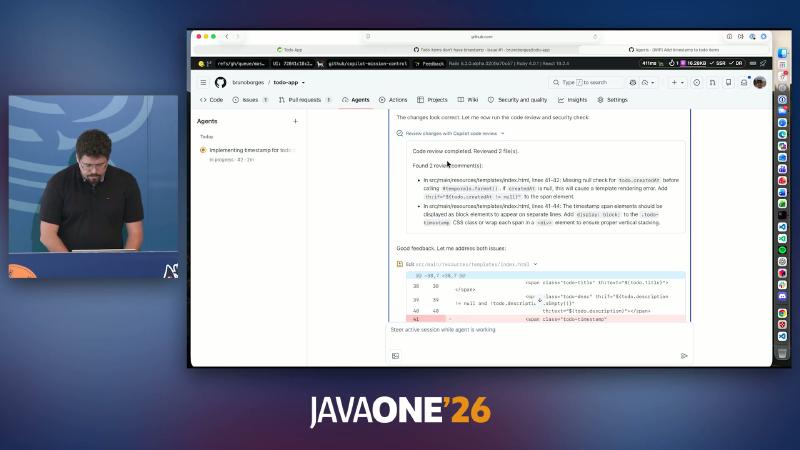Switch to the 'Todo App' browser tab
This screenshot has height=450, width=800.
pos(289,50)
